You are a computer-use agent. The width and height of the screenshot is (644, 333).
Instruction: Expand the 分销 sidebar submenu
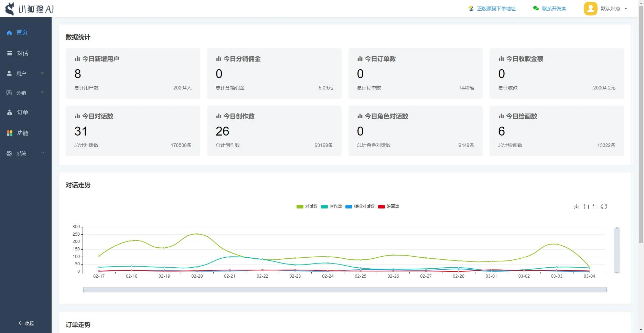point(26,93)
